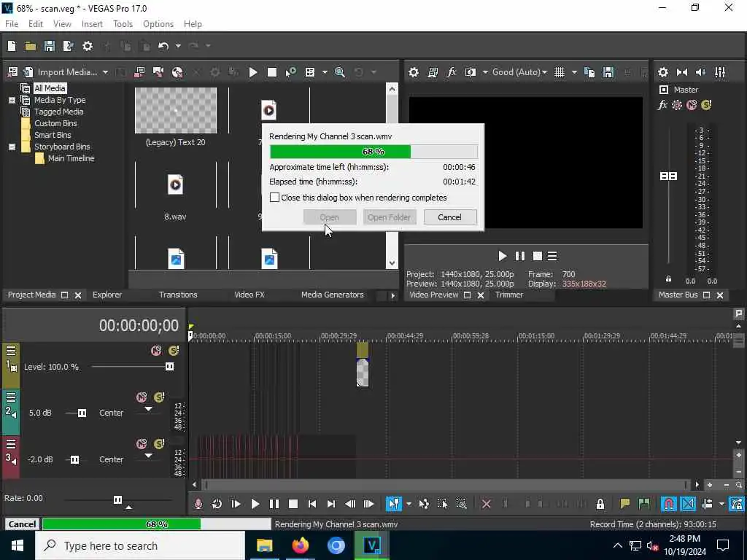The height and width of the screenshot is (560, 747).
Task: Check Close this dialog box when rendering completes
Action: point(274,197)
